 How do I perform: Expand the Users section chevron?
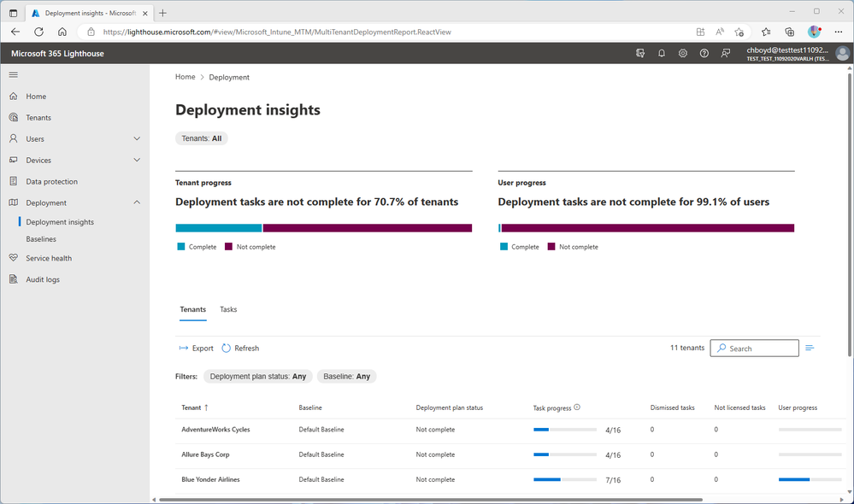(x=137, y=138)
